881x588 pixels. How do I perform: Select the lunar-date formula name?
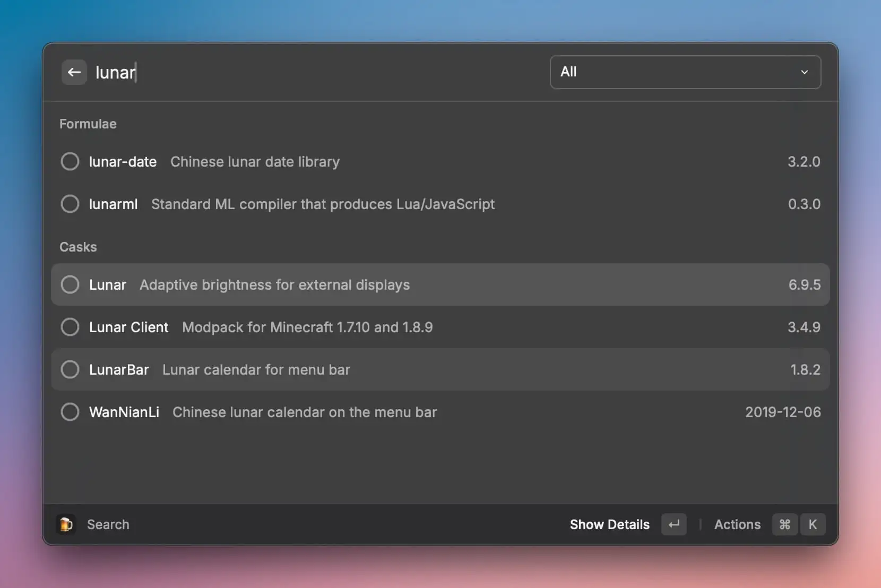pyautogui.click(x=123, y=161)
